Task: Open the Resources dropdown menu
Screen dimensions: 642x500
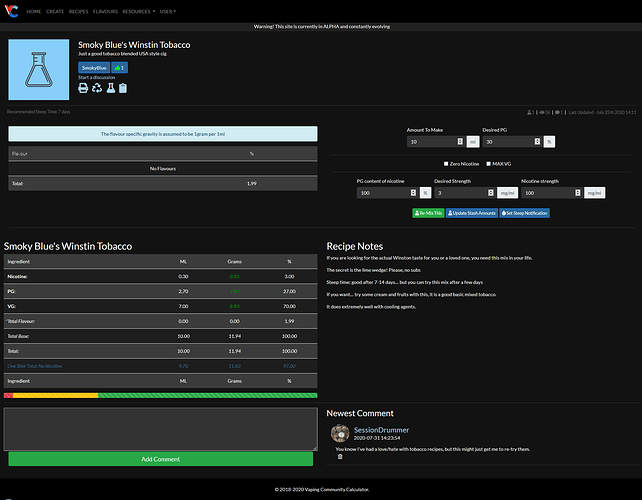Action: (x=138, y=11)
